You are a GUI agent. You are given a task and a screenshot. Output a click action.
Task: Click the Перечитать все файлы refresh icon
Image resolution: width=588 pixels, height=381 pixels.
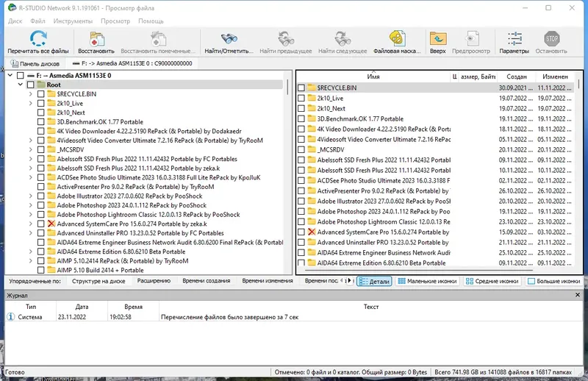click(38, 38)
